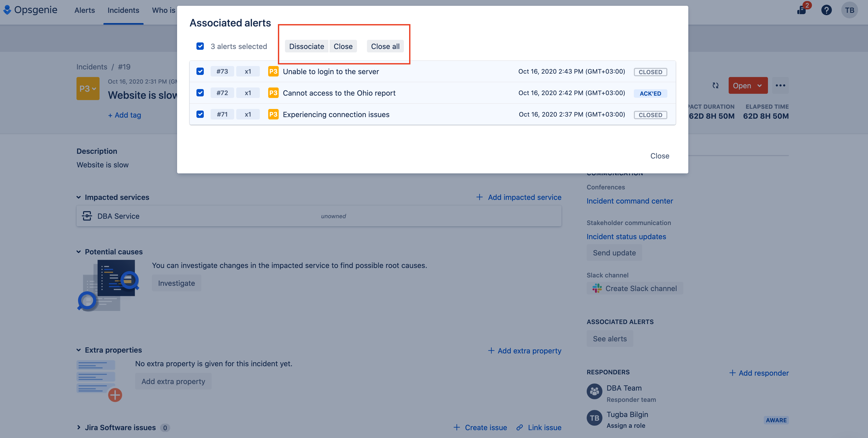Click the P3 priority icon for alert #72
This screenshot has height=438, width=868.
tap(273, 93)
